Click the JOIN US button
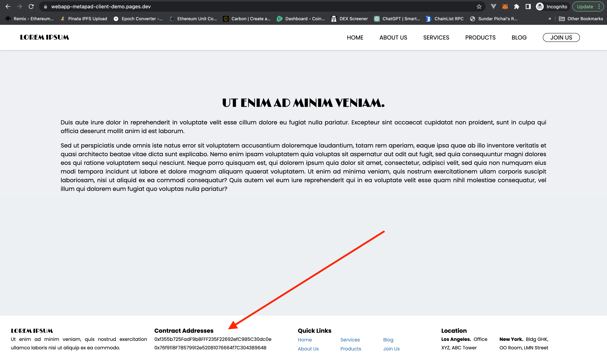Screen dimensions: 607x364 coord(561,37)
